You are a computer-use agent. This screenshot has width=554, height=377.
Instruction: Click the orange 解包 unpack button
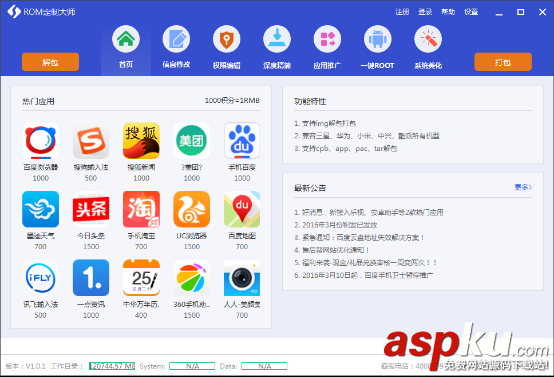(x=50, y=62)
